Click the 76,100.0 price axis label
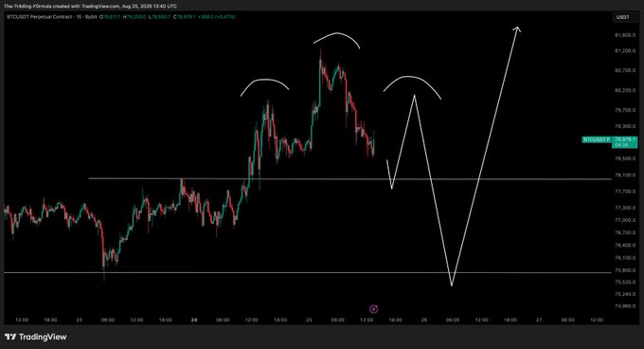 pyautogui.click(x=625, y=258)
